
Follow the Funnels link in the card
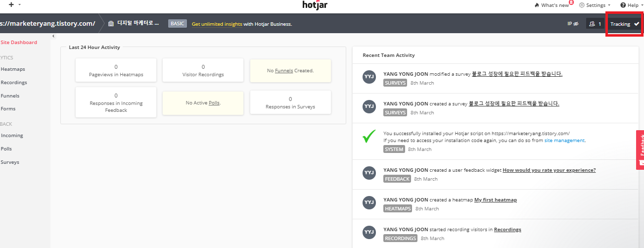click(284, 71)
